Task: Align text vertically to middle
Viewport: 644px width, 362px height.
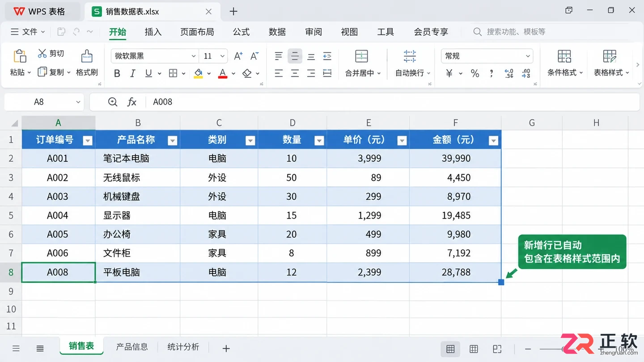Action: click(295, 56)
